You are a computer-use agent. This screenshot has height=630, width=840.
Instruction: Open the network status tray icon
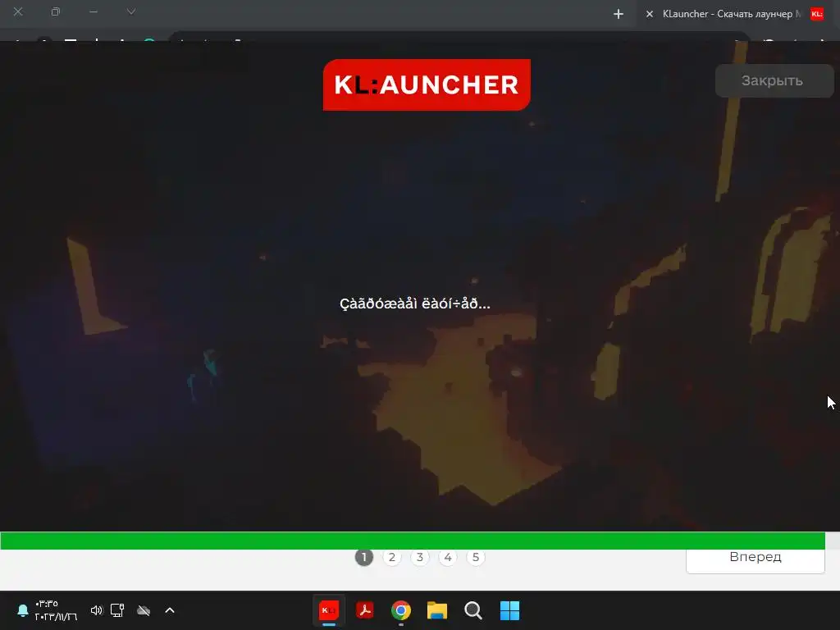coord(117,610)
